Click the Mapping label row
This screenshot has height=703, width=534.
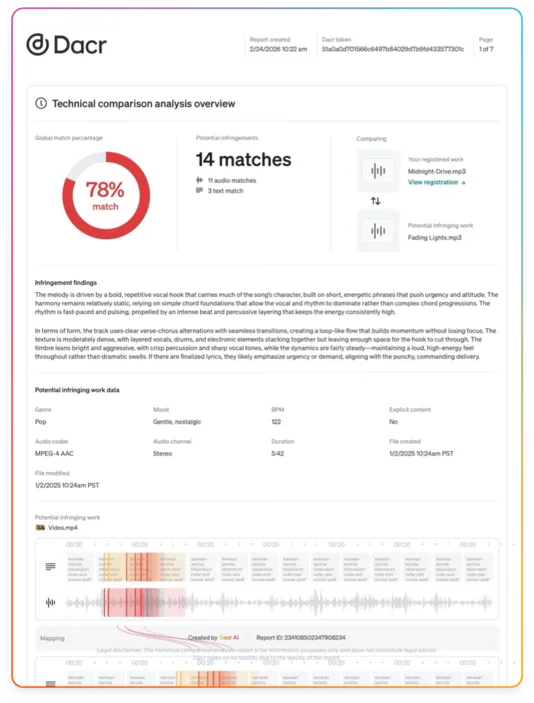(x=267, y=638)
